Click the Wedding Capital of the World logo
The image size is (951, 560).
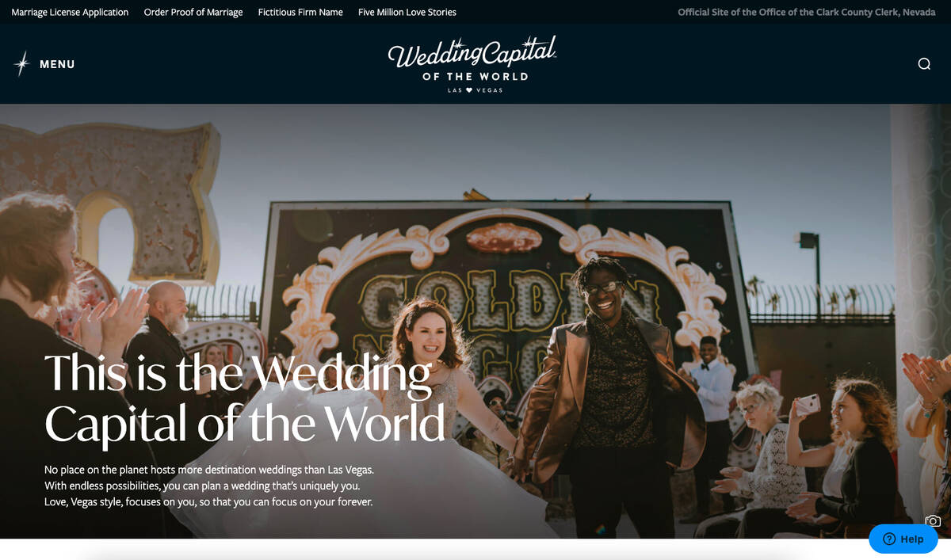click(474, 64)
